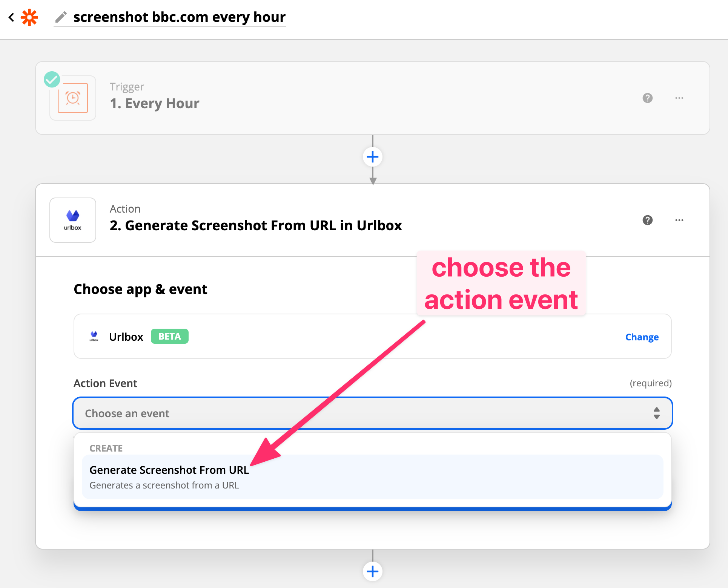Click the back chevron at top left
Viewport: 728px width, 588px height.
[10, 17]
